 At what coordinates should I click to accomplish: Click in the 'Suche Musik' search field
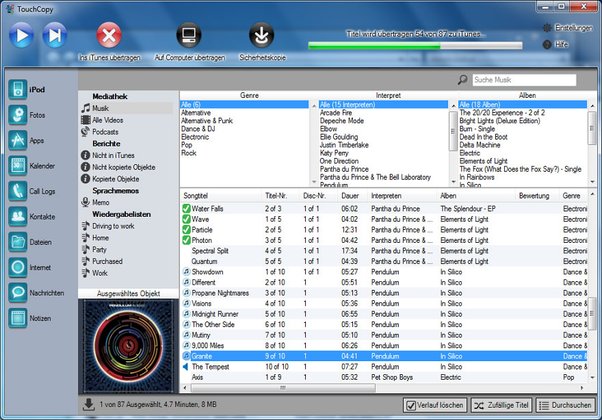tap(524, 80)
